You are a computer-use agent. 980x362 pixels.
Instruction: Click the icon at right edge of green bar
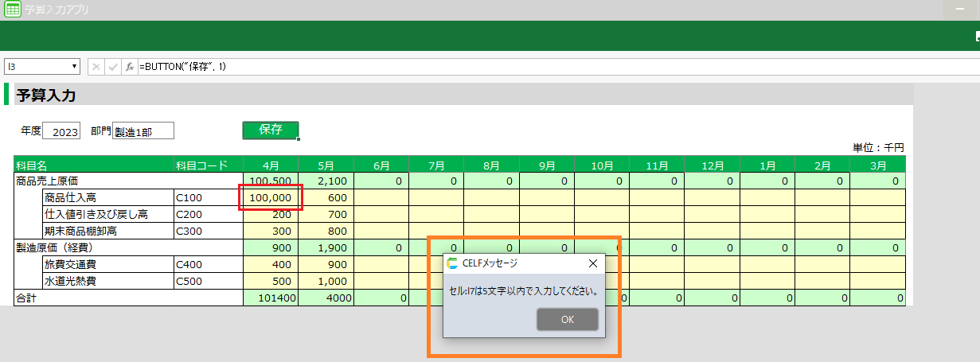pyautogui.click(x=976, y=37)
